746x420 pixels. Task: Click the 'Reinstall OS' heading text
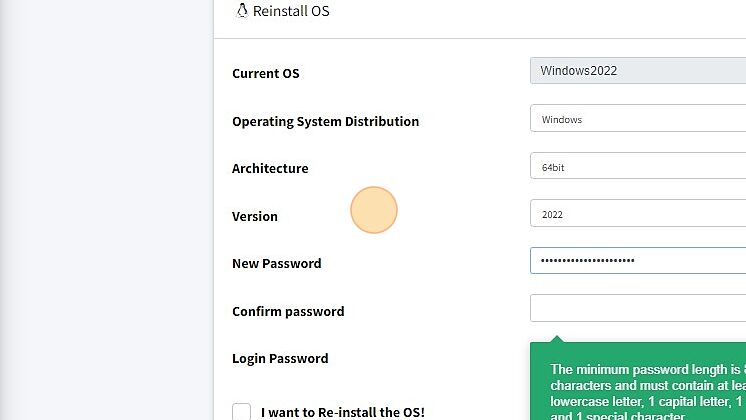(291, 11)
